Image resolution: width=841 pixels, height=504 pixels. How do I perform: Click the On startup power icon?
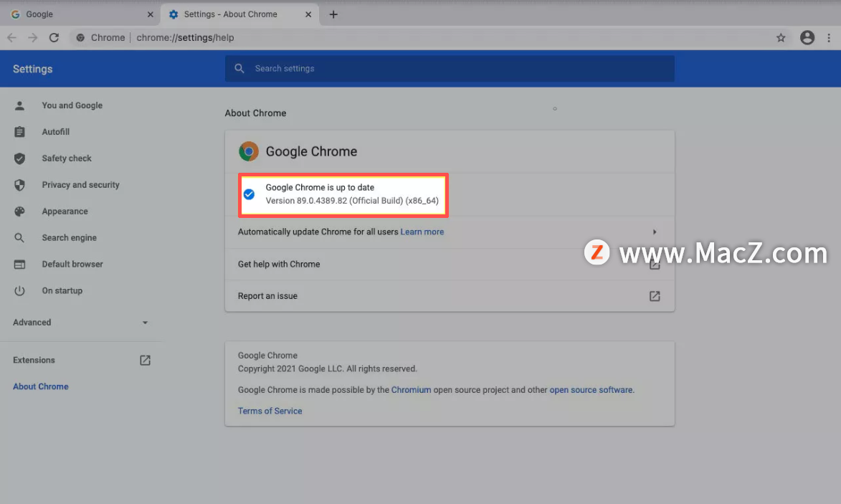[19, 290]
